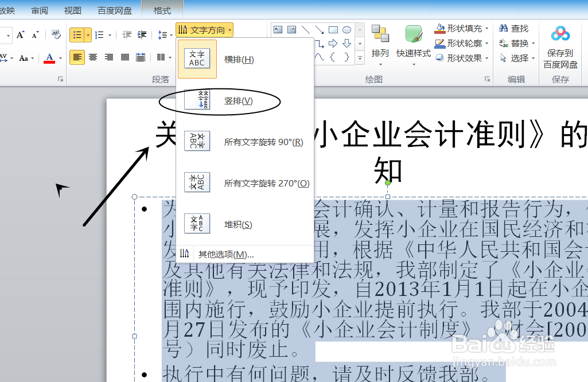Switch to the 视图 (View) tab

tap(72, 10)
